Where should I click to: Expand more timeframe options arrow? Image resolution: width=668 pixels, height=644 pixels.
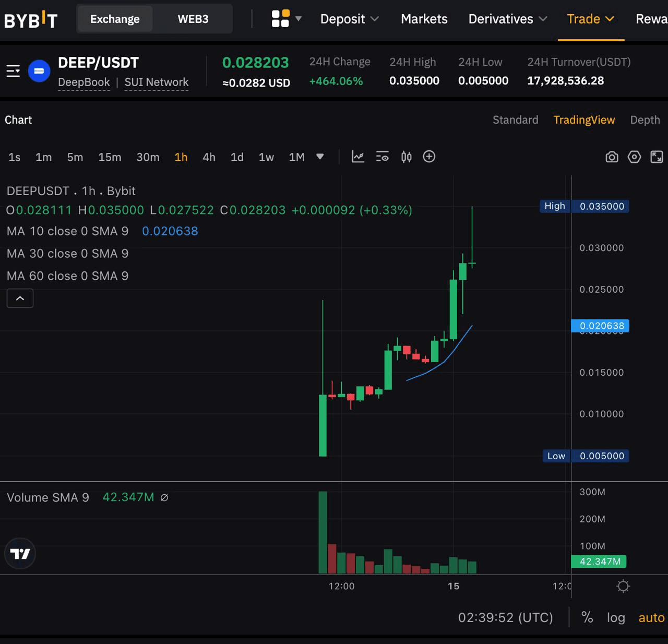[320, 157]
